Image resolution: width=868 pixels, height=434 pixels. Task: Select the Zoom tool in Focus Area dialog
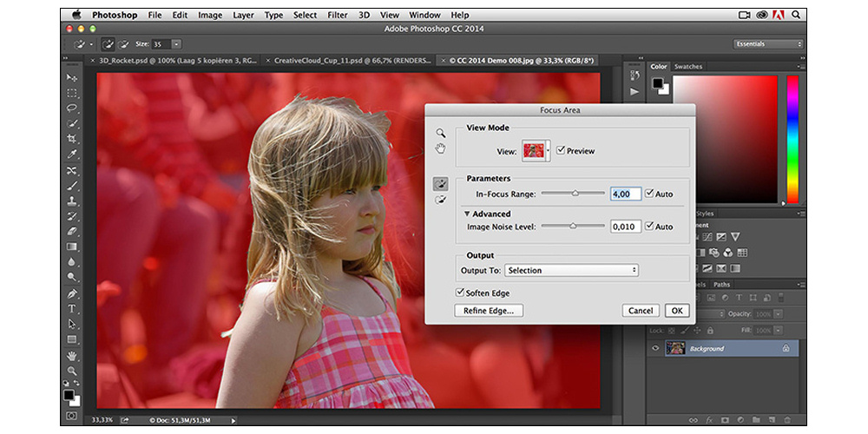[x=441, y=133]
